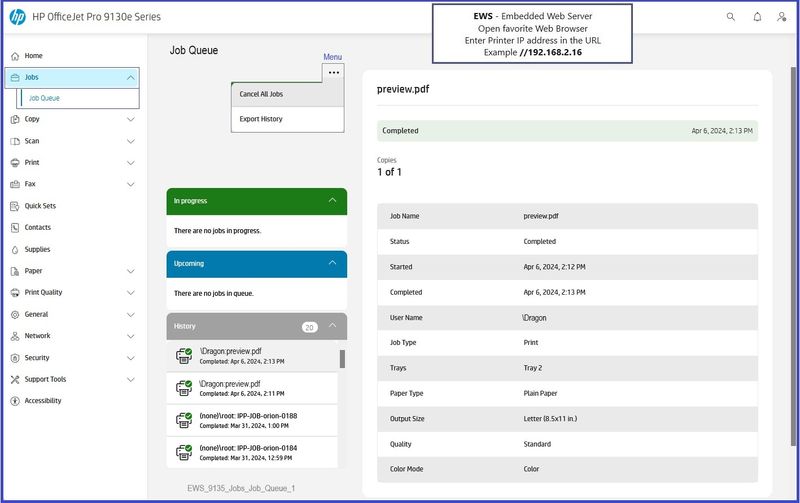Select history job \Dragon:preview.pdf completed 2:11 PM
Screen dimensions: 800x503
tap(252, 388)
